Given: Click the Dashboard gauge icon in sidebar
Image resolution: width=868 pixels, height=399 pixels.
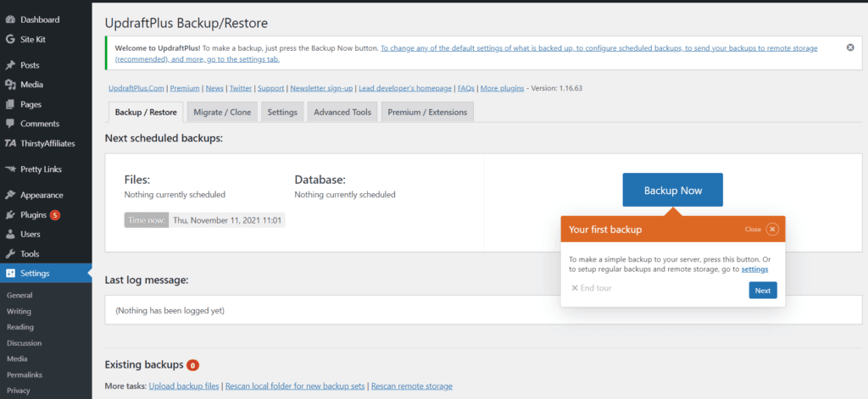Looking at the screenshot, I should [x=10, y=20].
